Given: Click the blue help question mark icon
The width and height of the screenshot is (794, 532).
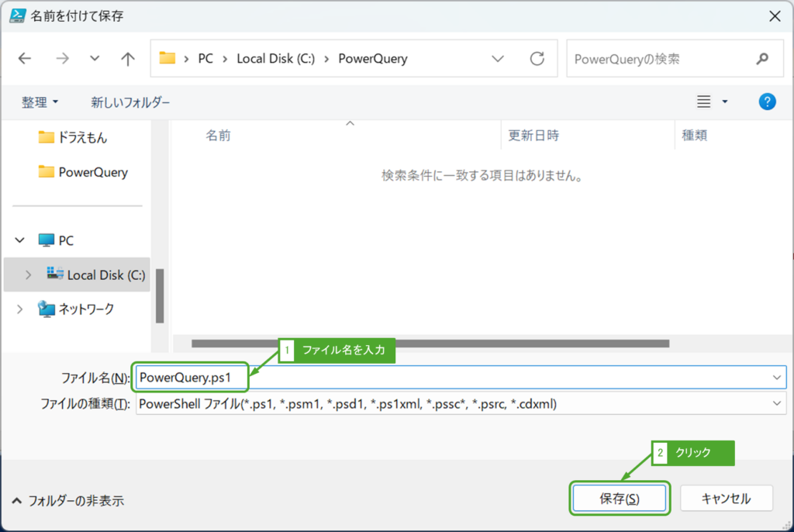Looking at the screenshot, I should (x=767, y=101).
